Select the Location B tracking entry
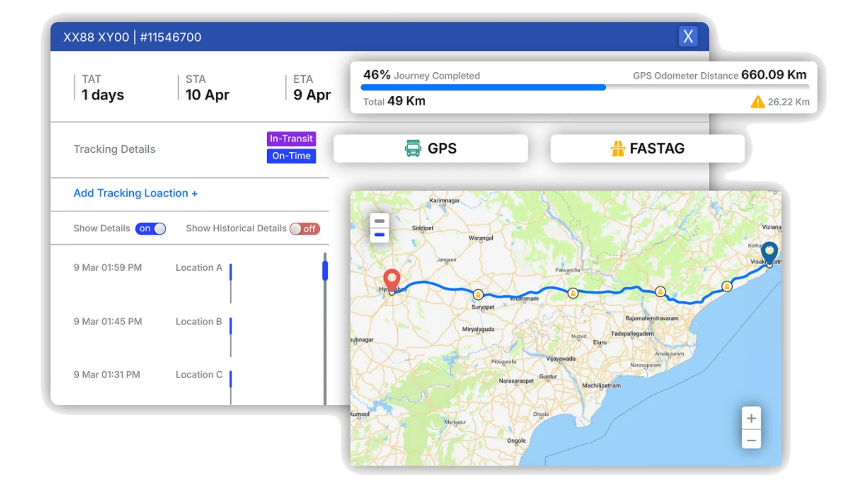Viewport: 868px width, 488px height. [x=199, y=321]
